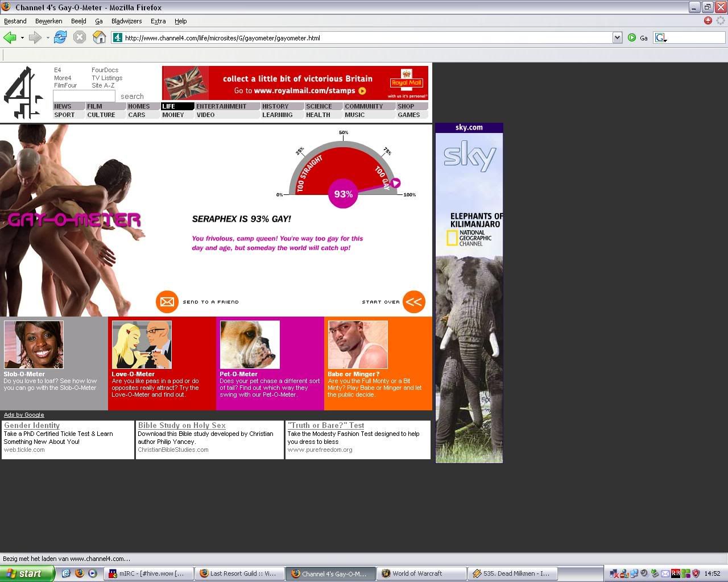The width and height of the screenshot is (728, 582).
Task: Click the orange Start Over rewind icon
Action: click(x=414, y=302)
